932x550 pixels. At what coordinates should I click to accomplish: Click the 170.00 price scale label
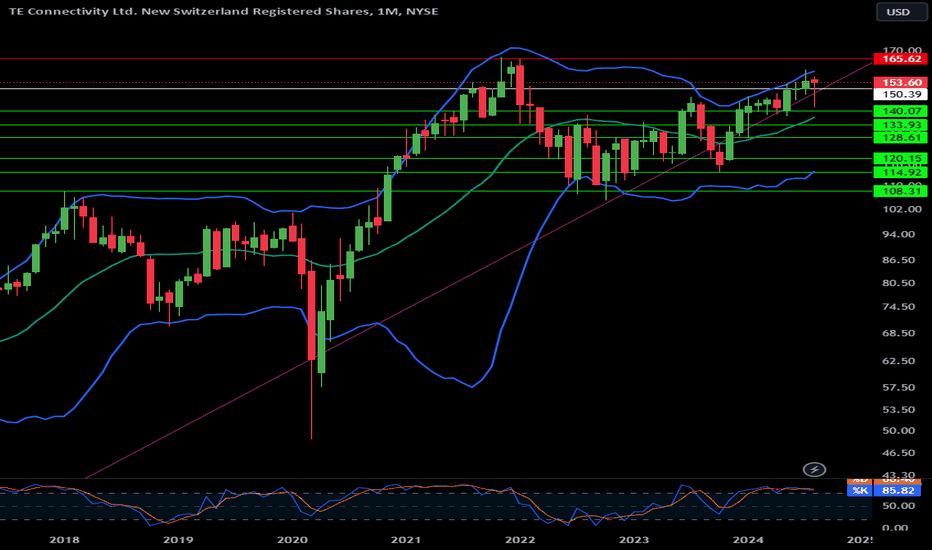pyautogui.click(x=902, y=50)
